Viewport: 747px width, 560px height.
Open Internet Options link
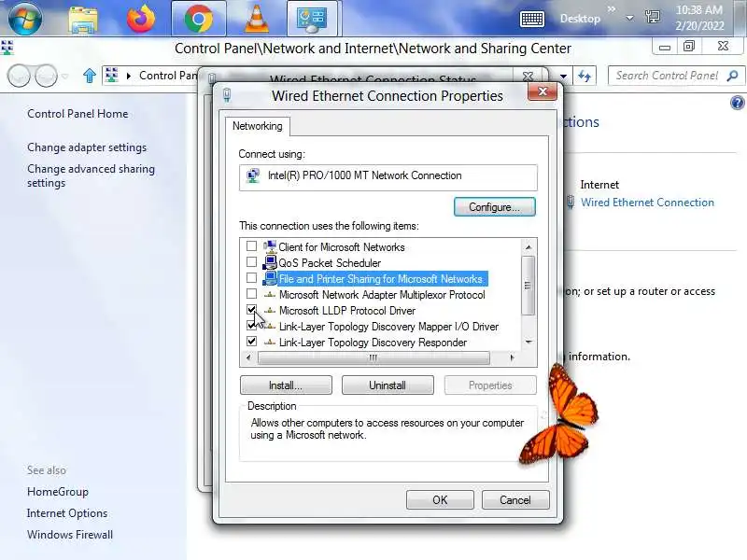(67, 513)
